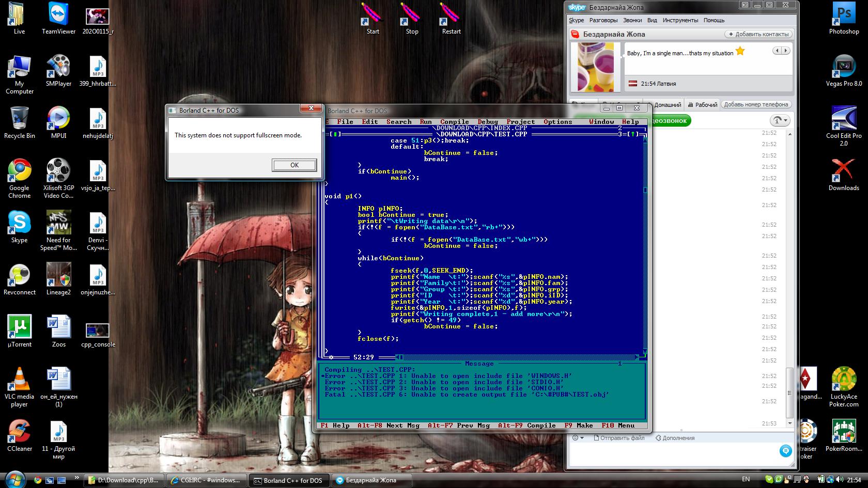Open the Cool Edit Pro 2.0 icon
Screen dimensions: 868x488
tap(844, 126)
